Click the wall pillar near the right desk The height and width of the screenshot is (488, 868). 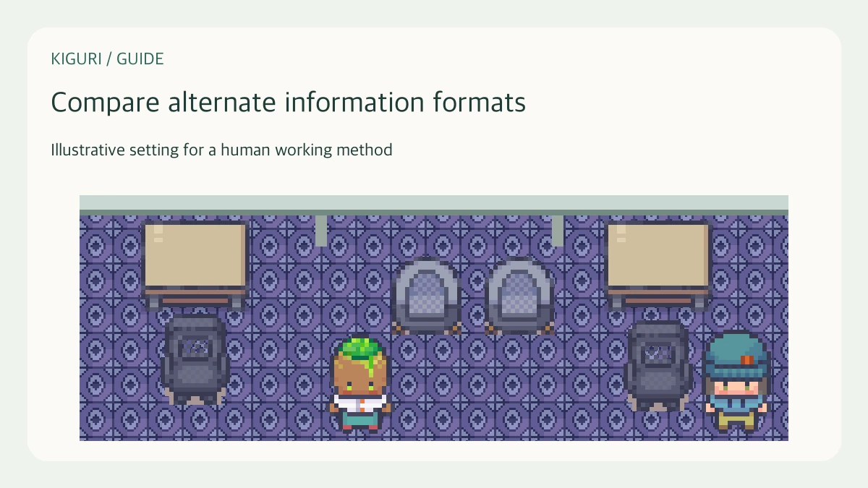[x=558, y=231]
